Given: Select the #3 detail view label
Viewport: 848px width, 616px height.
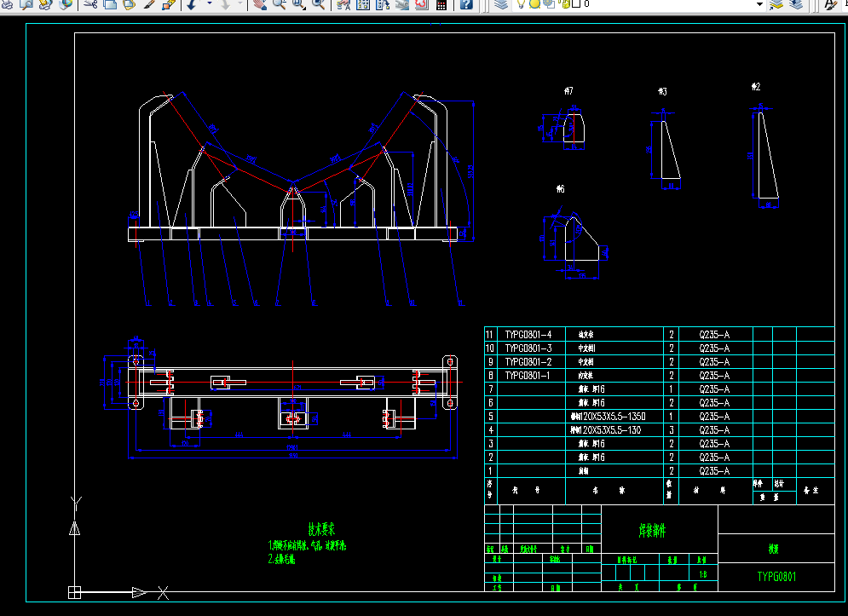Looking at the screenshot, I should (x=662, y=91).
